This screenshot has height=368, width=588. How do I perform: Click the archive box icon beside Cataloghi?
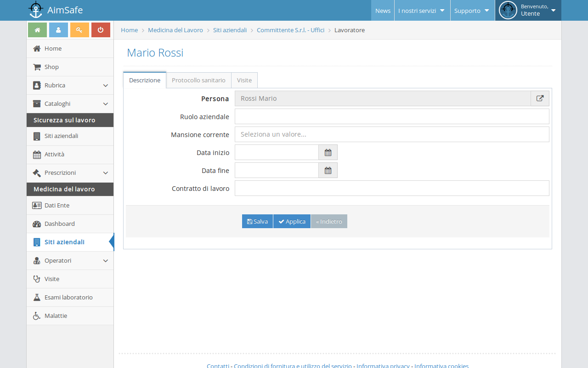(x=37, y=103)
